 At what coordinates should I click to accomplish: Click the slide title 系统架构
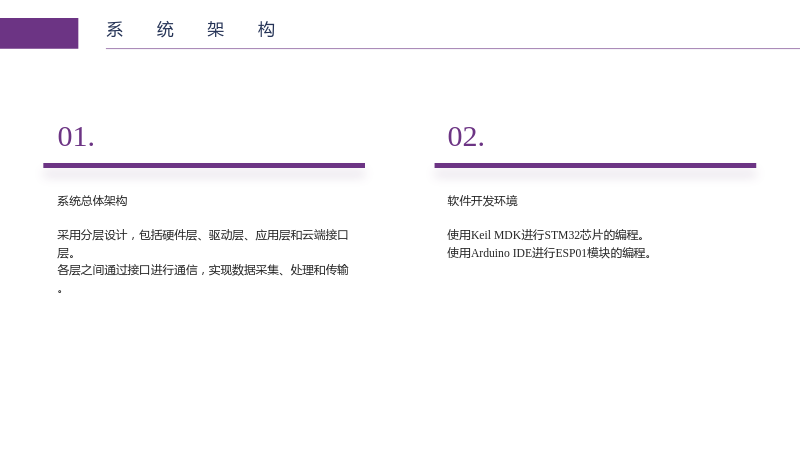click(191, 30)
